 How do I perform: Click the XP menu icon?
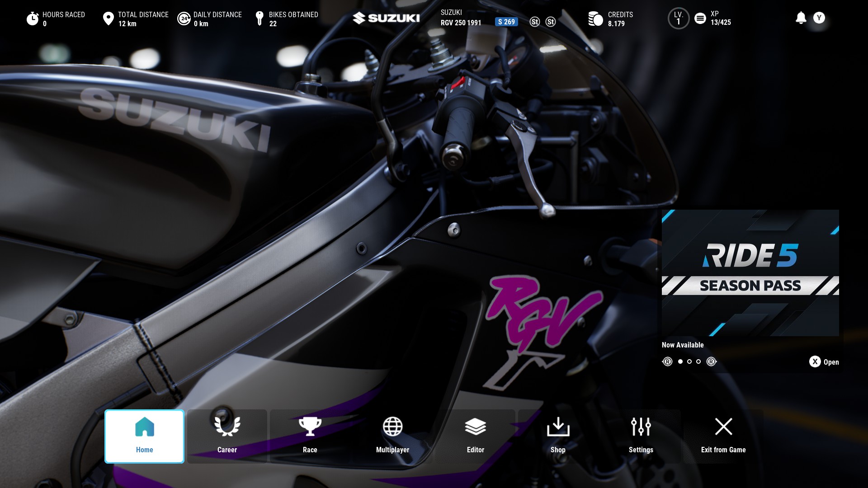pyautogui.click(x=700, y=19)
